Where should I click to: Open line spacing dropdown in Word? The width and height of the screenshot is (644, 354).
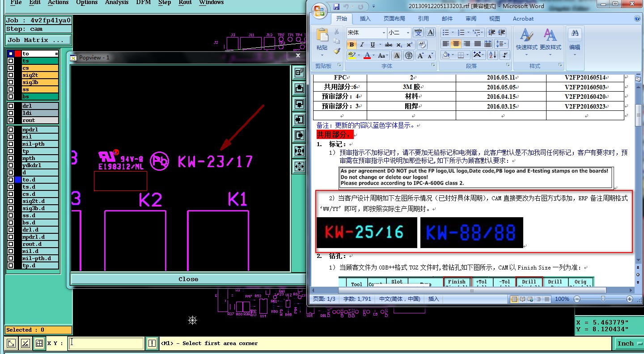[502, 44]
